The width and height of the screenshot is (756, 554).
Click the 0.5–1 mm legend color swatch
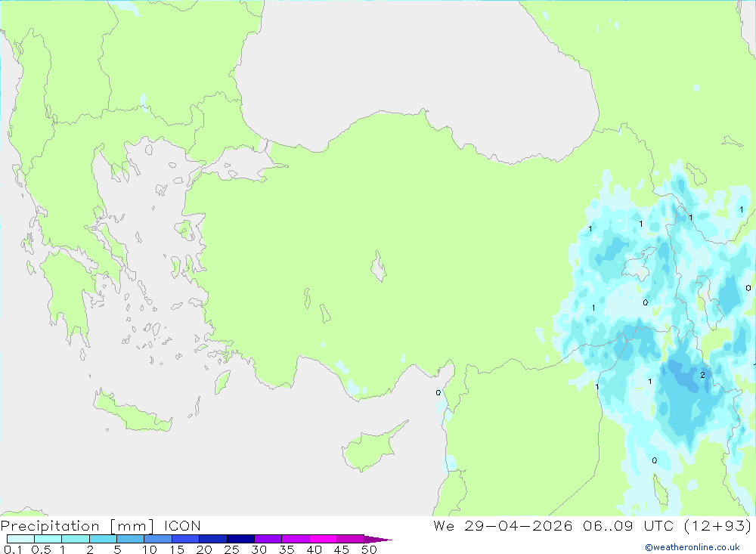pos(48,539)
